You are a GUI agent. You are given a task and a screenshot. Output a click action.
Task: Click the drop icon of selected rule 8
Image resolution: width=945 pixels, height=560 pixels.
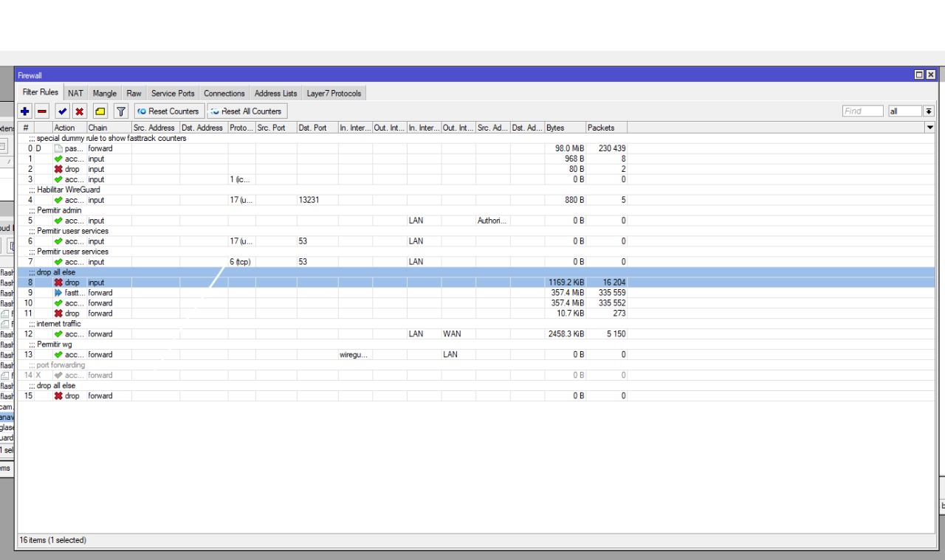click(58, 283)
